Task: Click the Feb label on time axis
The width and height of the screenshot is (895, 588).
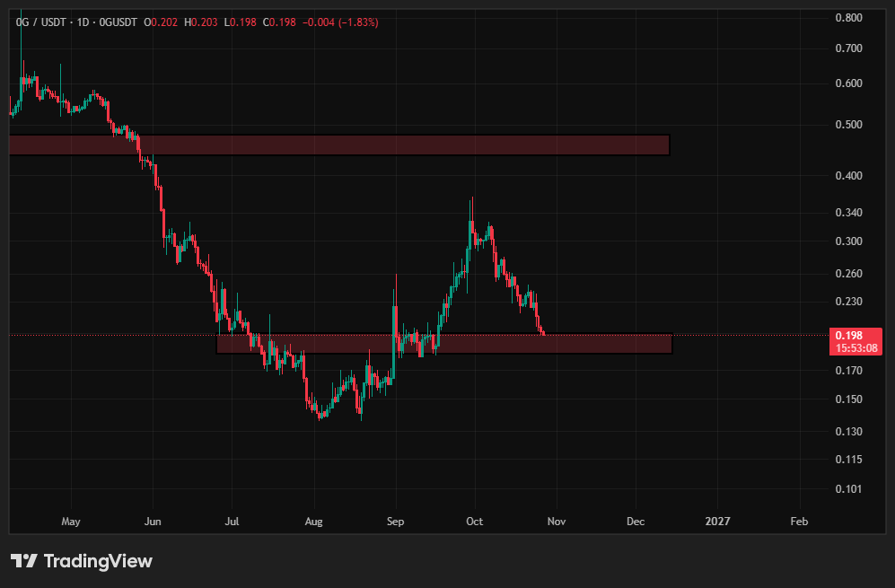Action: pyautogui.click(x=799, y=522)
